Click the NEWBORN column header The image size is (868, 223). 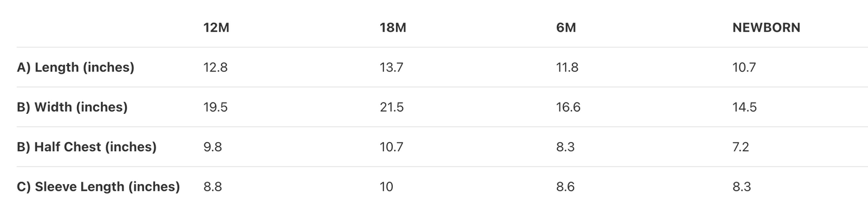click(x=766, y=28)
